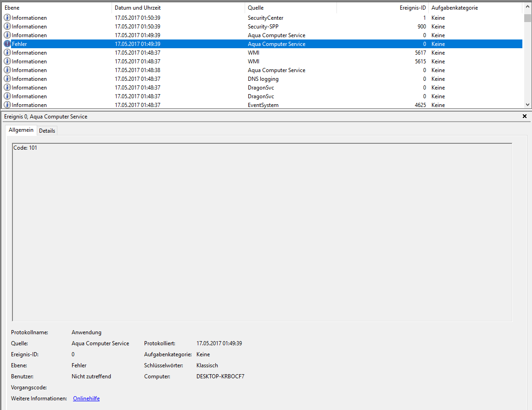Click the info icon on EventSystem event 4625

coord(7,105)
